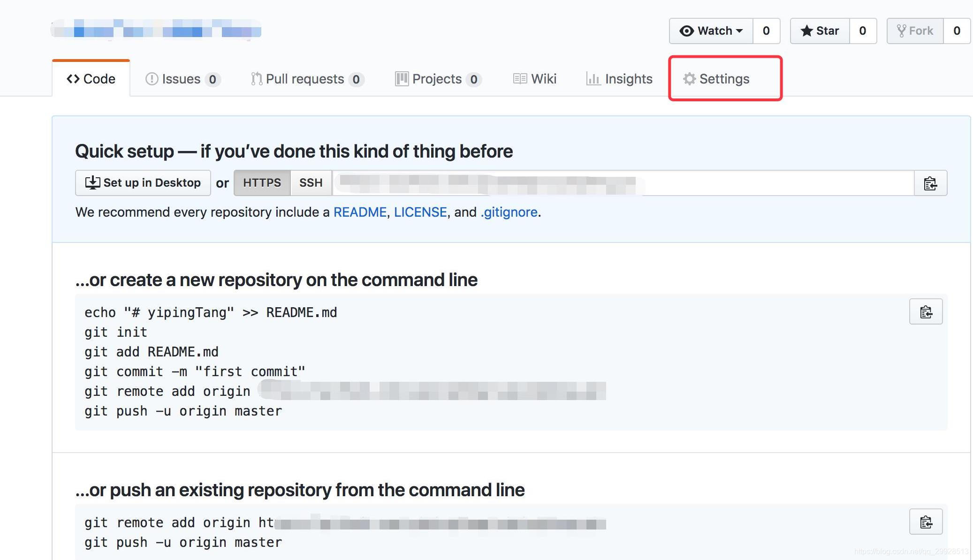
Task: Copy the new repository command block
Action: [x=926, y=312]
